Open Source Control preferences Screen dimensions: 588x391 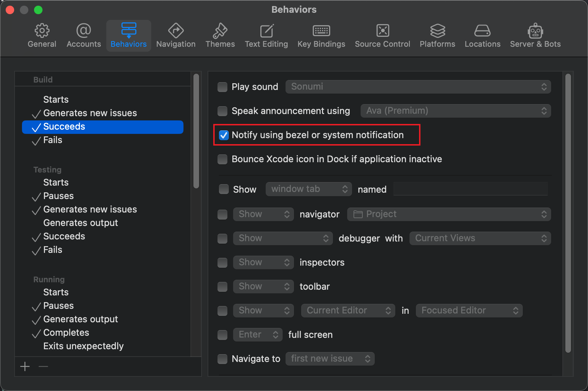coord(383,35)
